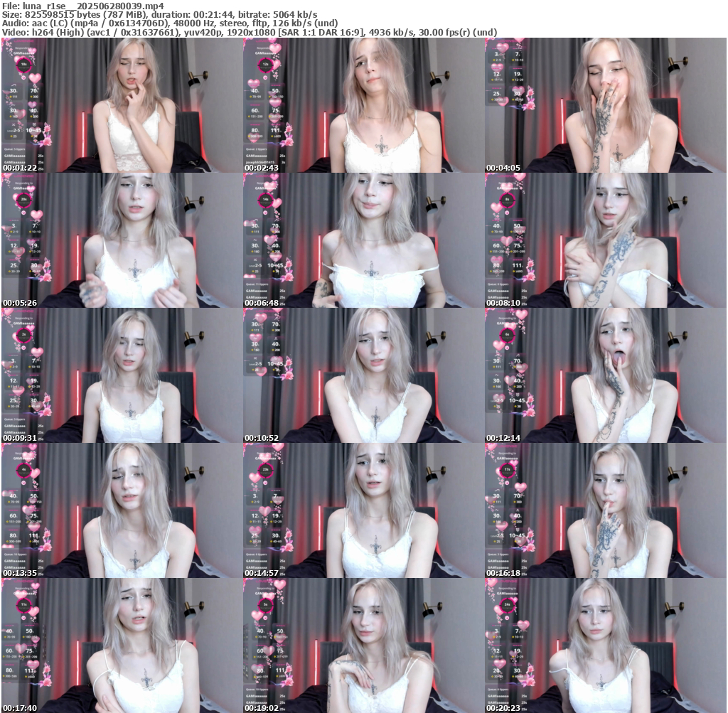This screenshot has width=728, height=713.
Task: Open the frame at 00:05:26
Action: (122, 240)
